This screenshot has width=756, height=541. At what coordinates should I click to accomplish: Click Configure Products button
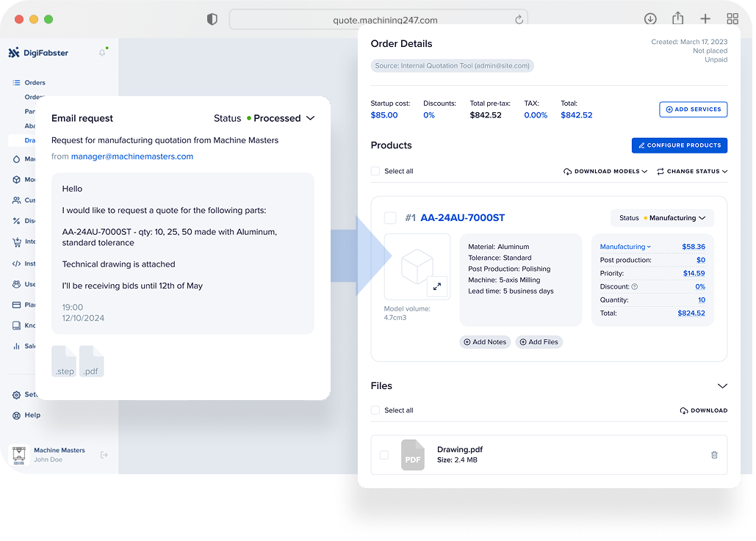coord(680,145)
